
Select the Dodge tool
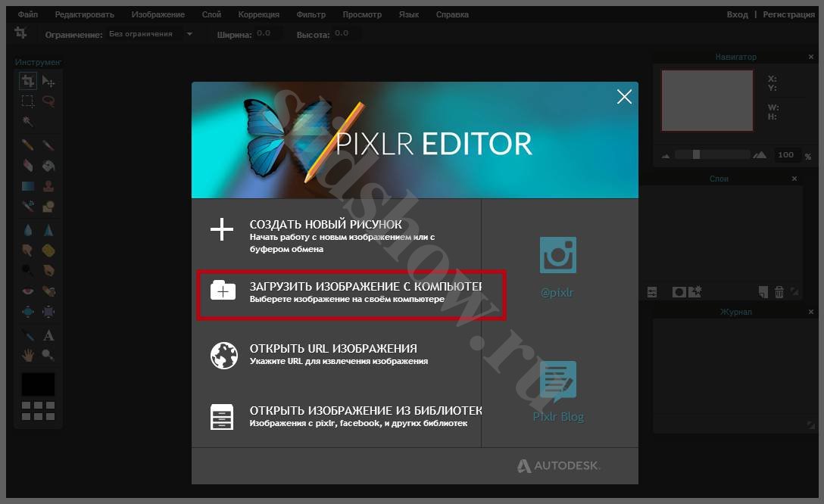coord(28,270)
